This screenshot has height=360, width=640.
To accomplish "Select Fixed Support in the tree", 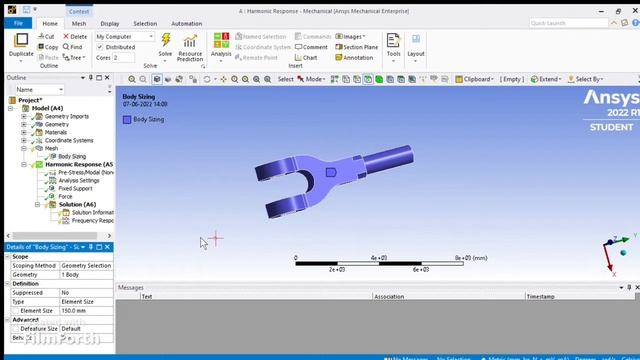I will [75, 189].
